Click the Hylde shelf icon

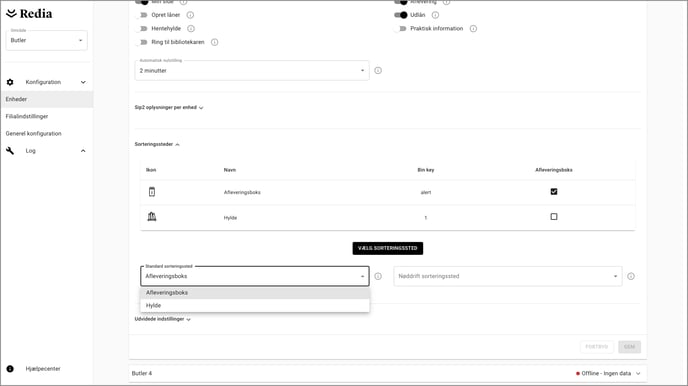(x=152, y=217)
